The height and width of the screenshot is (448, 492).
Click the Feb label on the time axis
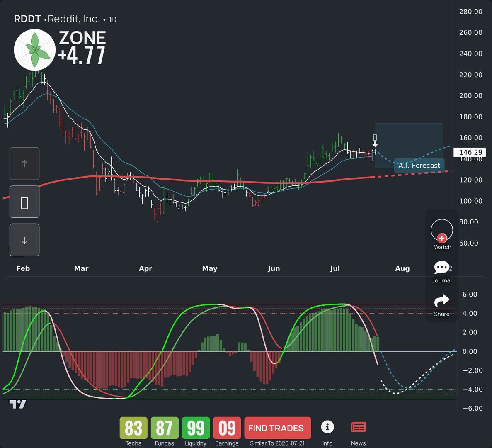coord(23,268)
